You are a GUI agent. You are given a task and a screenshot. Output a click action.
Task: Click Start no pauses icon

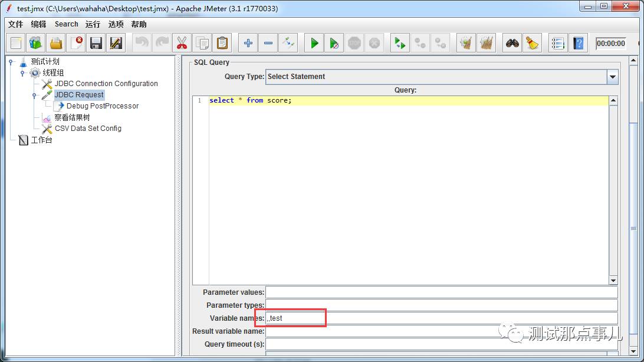tap(334, 43)
